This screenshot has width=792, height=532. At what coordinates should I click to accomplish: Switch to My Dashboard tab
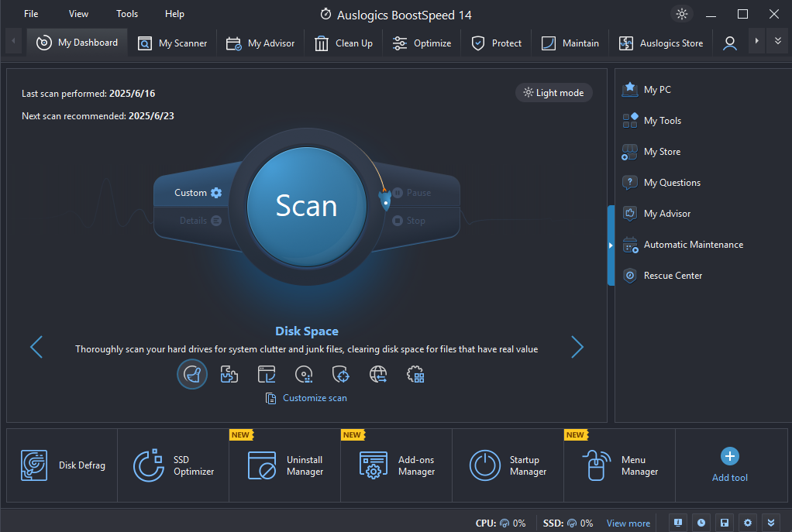tap(77, 43)
